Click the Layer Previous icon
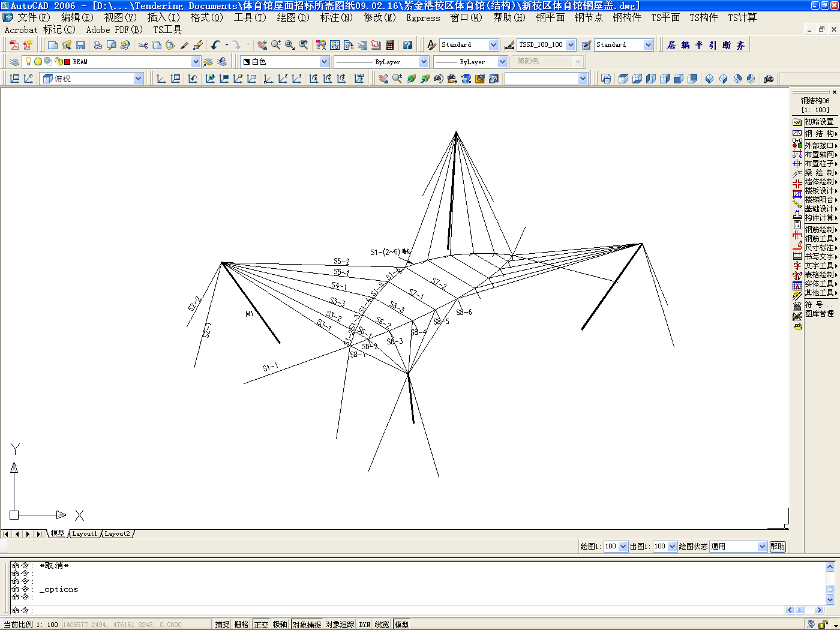Screen dimensions: 840x630 [x=222, y=62]
